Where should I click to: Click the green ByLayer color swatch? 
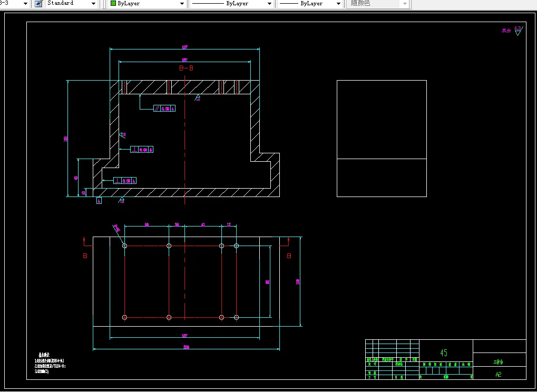[113, 3]
